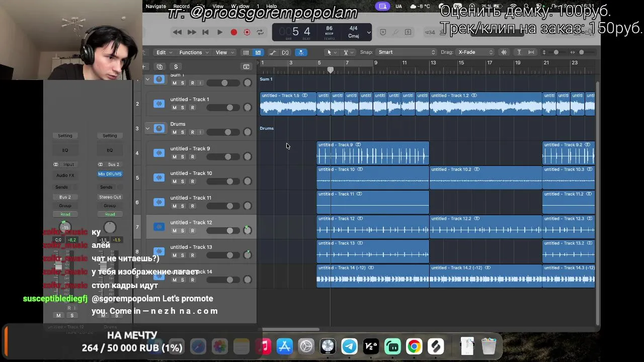
Task: Open the LCD display mode dropdown arrow
Action: pyautogui.click(x=369, y=33)
